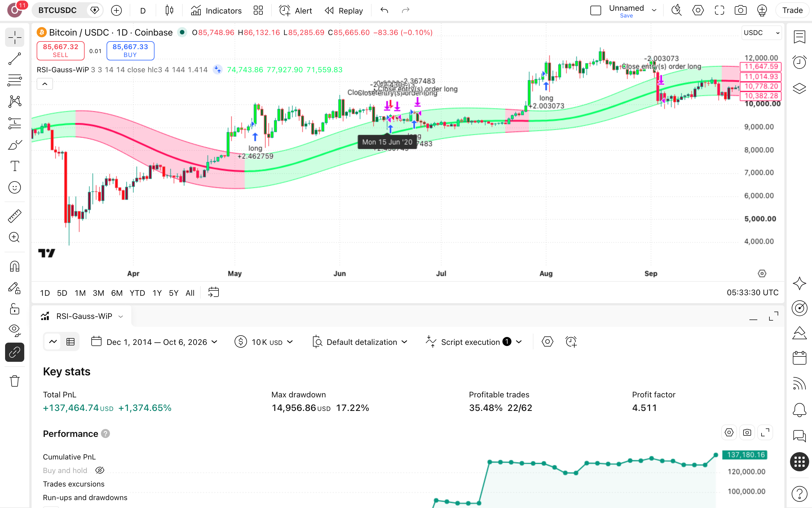Screen dimensions: 812x508
Task: Open Script execution dropdown
Action: (474, 342)
